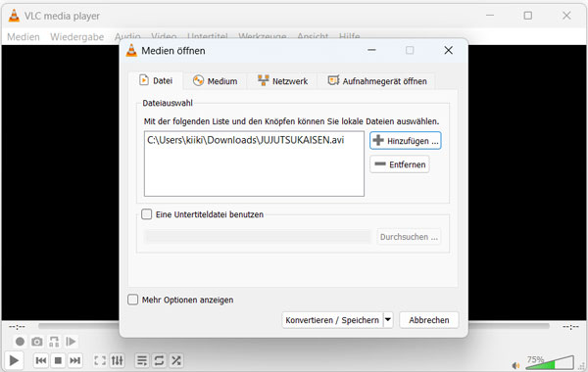588x372 pixels.
Task: Open extended settings equalizer icon
Action: [117, 360]
